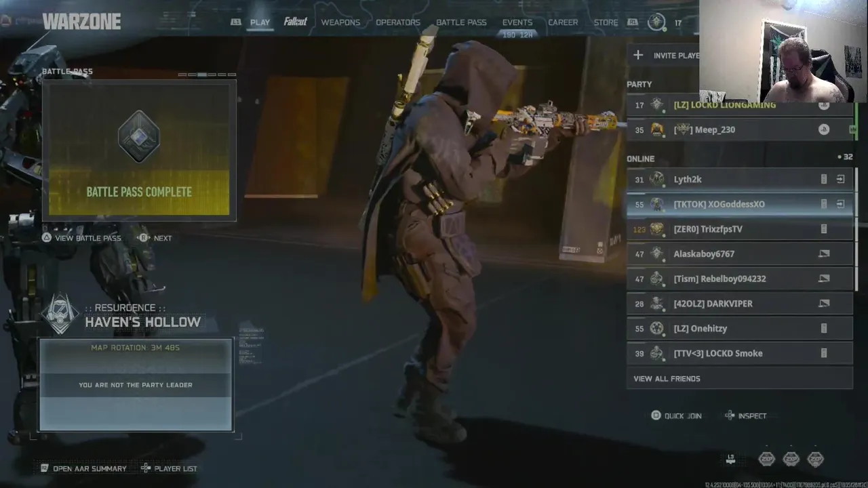The width and height of the screenshot is (868, 488).
Task: Click platform icon on Lyth2k row
Action: 824,179
